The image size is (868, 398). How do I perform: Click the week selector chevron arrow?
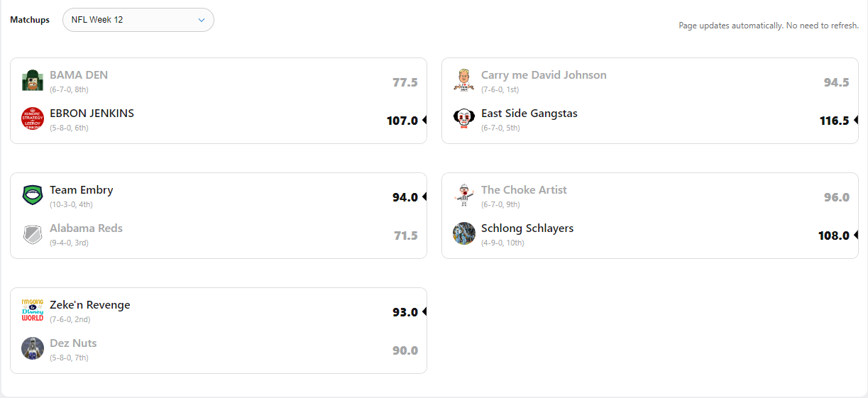(202, 20)
